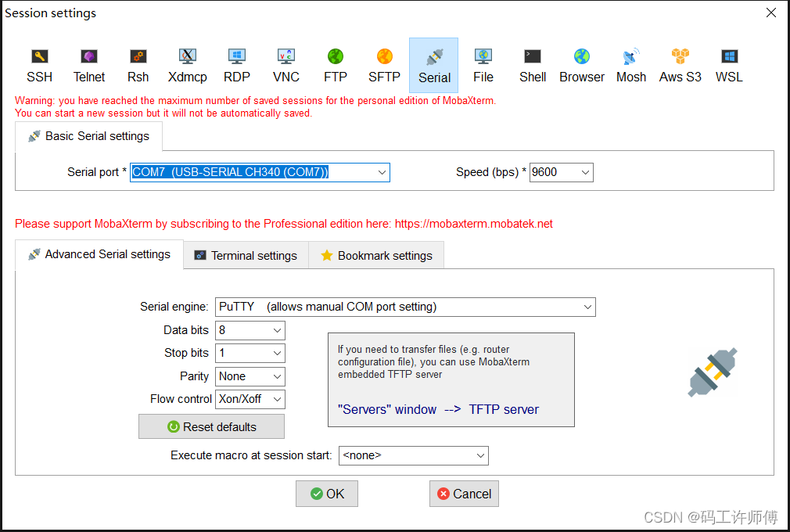Open the Advanced Serial settings tab
Viewport: 790px width, 532px height.
[x=99, y=254]
